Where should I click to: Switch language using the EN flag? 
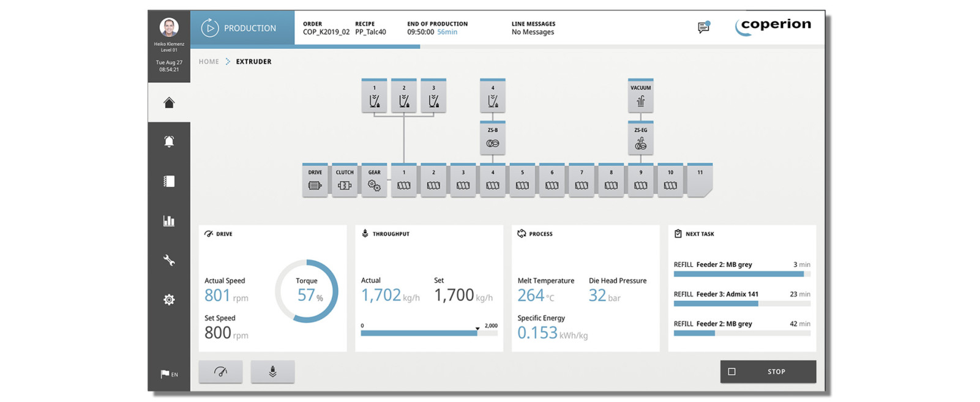click(169, 374)
